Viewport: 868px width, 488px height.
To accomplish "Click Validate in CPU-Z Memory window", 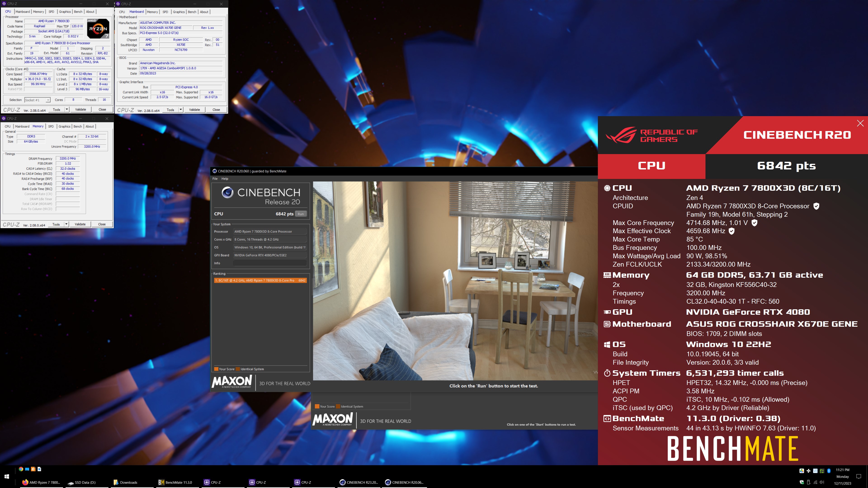I will pos(80,224).
